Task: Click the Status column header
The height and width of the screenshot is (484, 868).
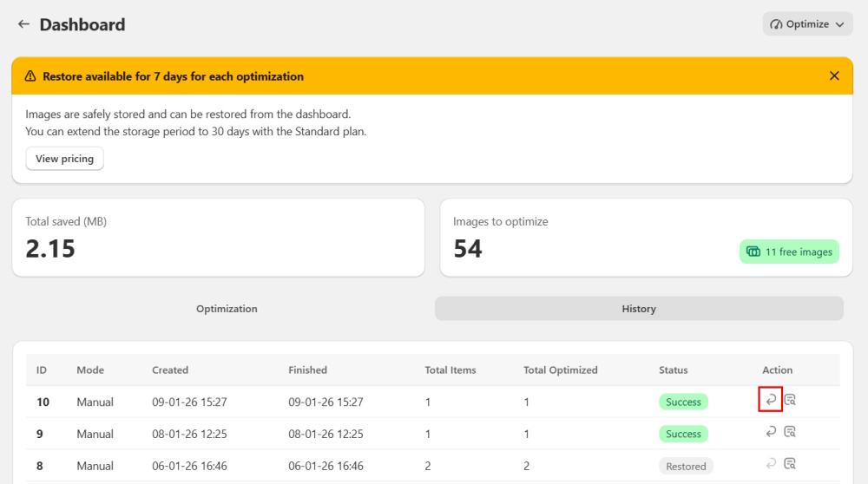Action: point(673,370)
